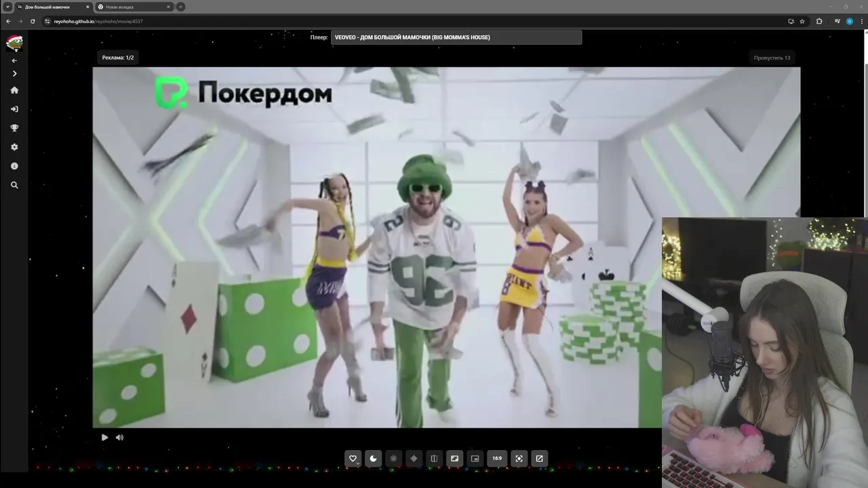
Task: Open the Home page from sidebar
Action: [x=14, y=90]
